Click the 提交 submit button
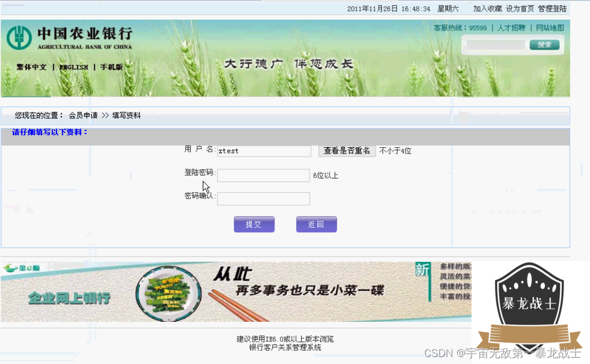The image size is (590, 364). coord(254,224)
